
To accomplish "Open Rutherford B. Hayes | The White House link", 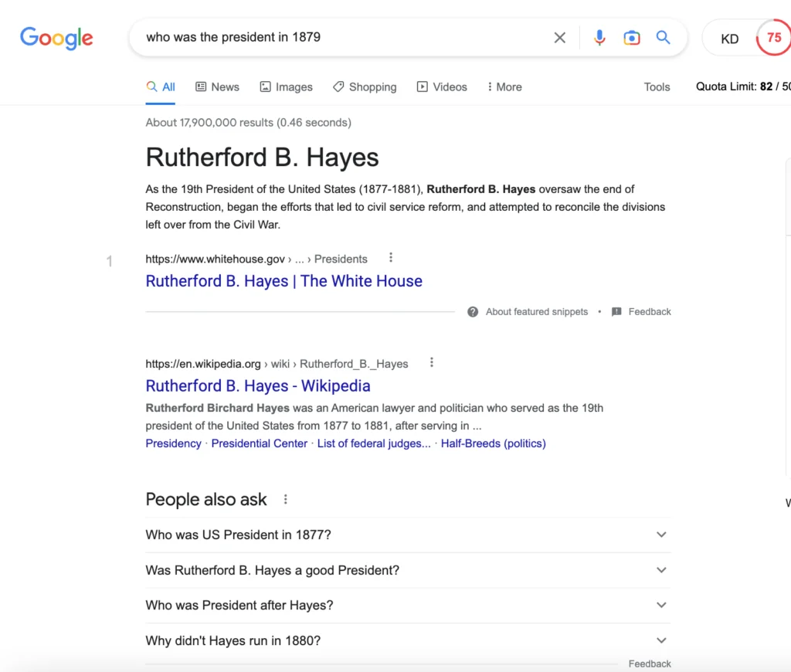I will [284, 281].
